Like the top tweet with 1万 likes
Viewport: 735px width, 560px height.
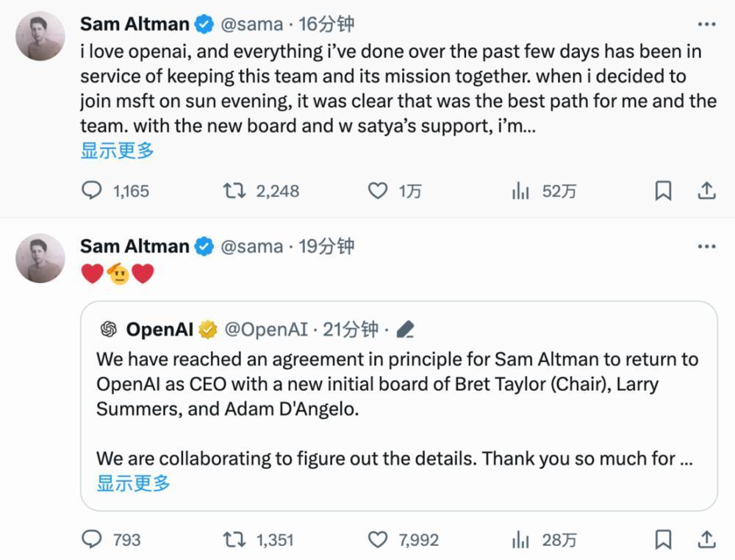[377, 190]
